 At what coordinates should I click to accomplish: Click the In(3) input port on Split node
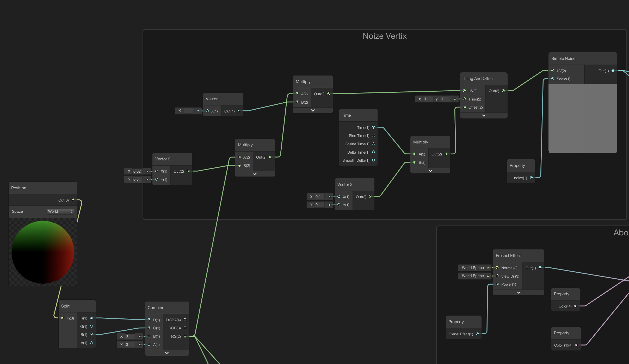point(63,318)
